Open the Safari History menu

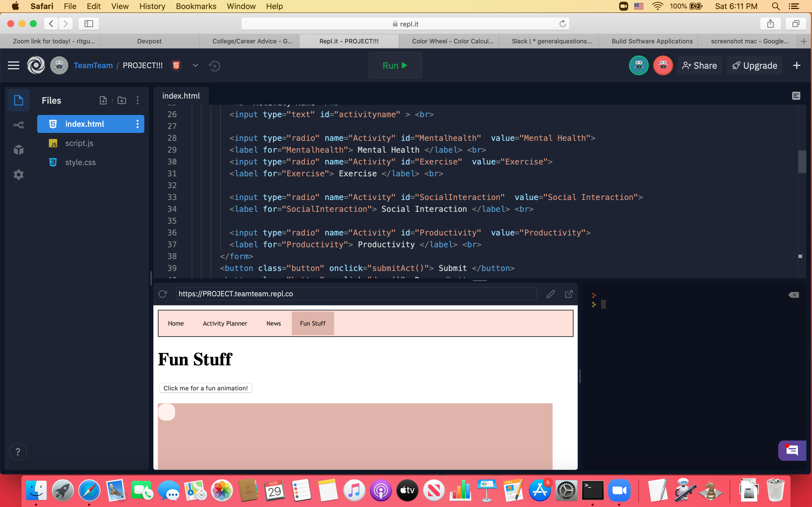coord(152,6)
